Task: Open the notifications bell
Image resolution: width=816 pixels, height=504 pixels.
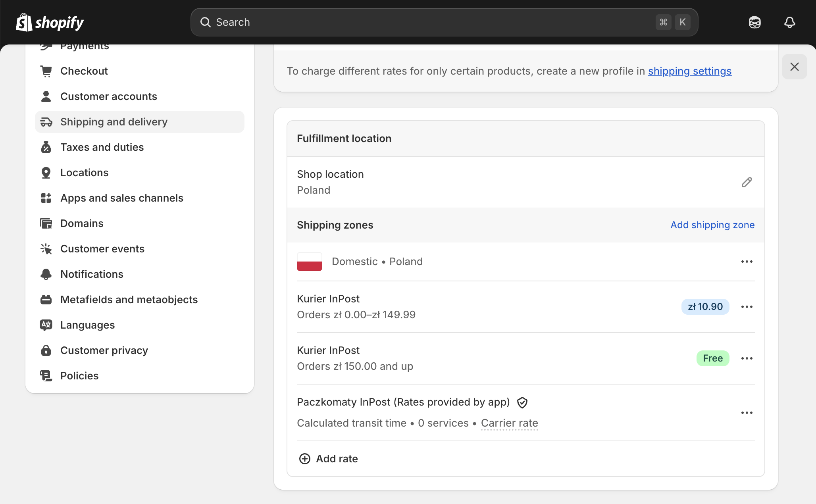Action: (789, 22)
